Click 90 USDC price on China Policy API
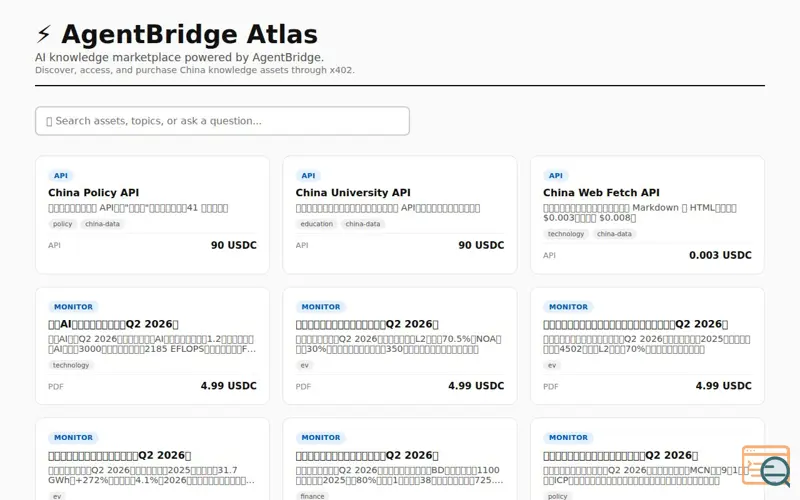800x500 pixels. pyautogui.click(x=234, y=245)
